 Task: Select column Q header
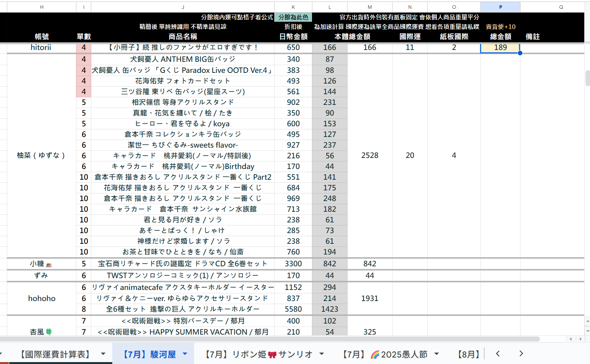[561, 7]
